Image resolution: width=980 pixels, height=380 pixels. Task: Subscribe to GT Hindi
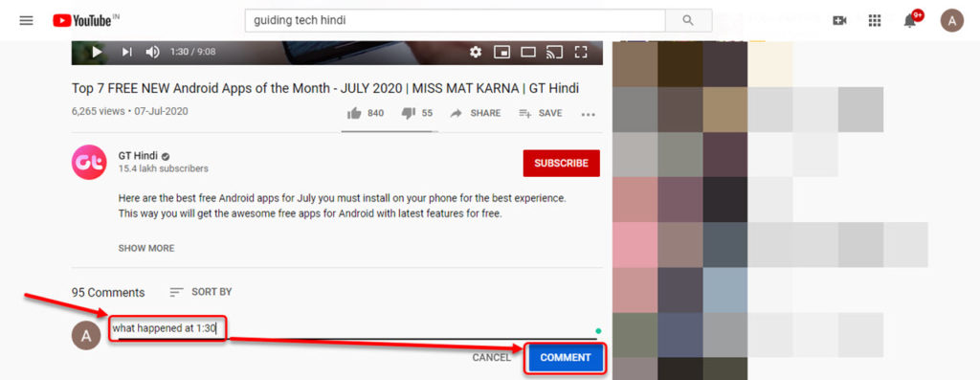561,163
